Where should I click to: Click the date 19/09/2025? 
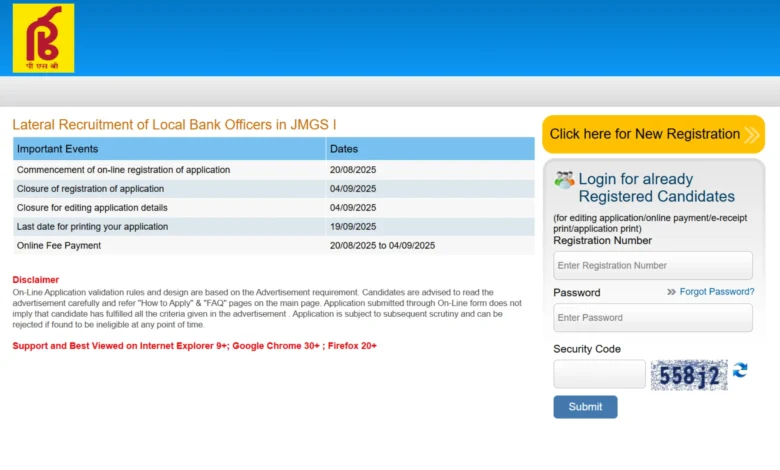[x=353, y=226]
